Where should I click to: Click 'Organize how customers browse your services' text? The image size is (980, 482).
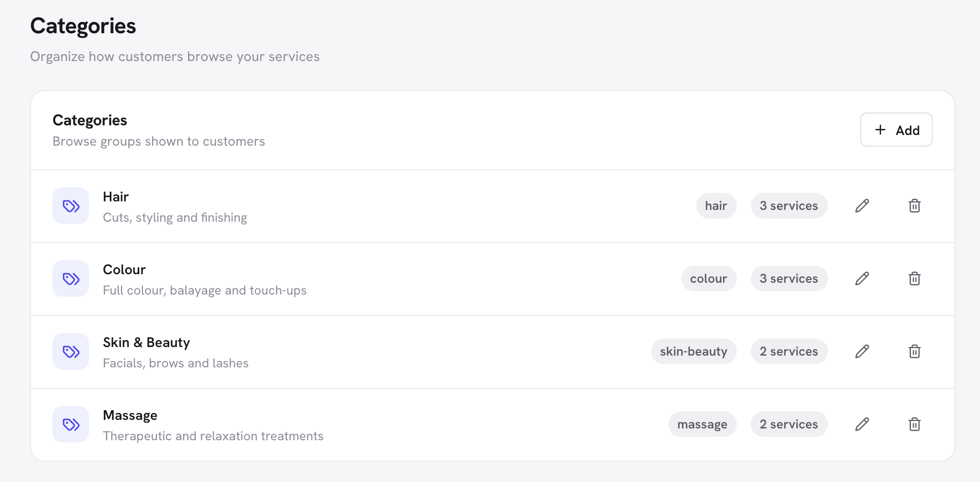pyautogui.click(x=175, y=57)
